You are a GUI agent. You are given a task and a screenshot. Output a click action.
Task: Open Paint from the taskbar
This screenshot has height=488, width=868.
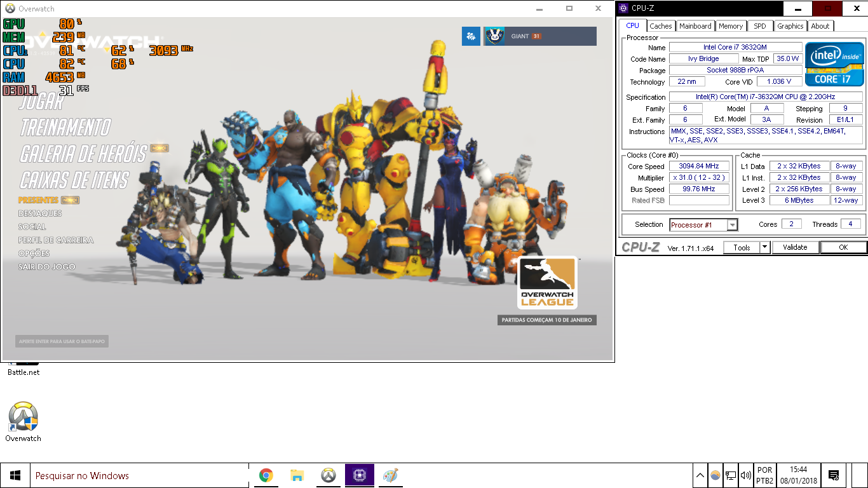[390, 475]
